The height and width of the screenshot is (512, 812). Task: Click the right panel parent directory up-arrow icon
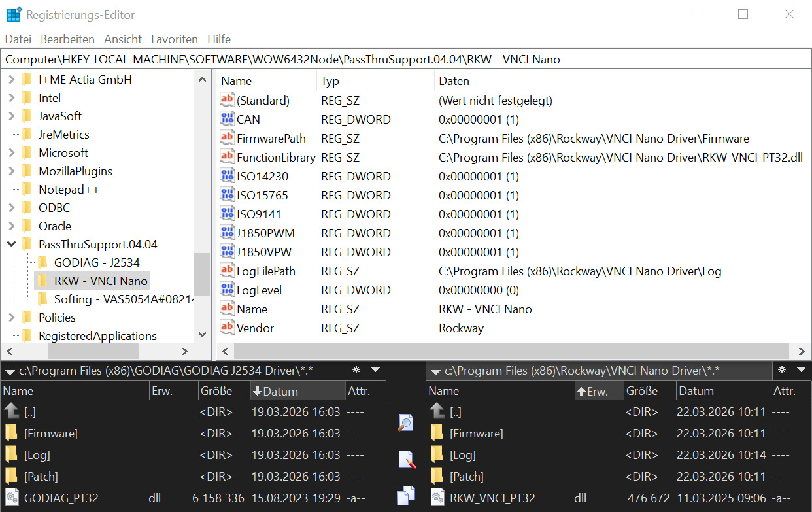pos(438,411)
